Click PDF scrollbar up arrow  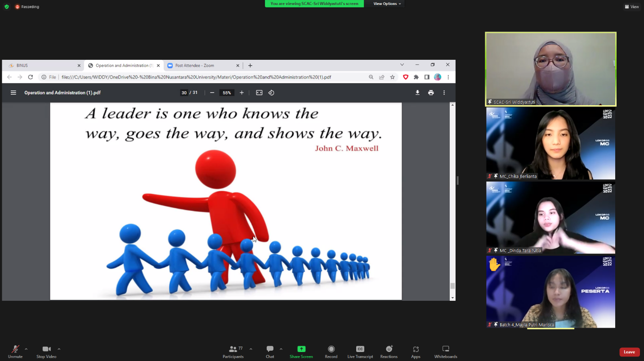[452, 105]
